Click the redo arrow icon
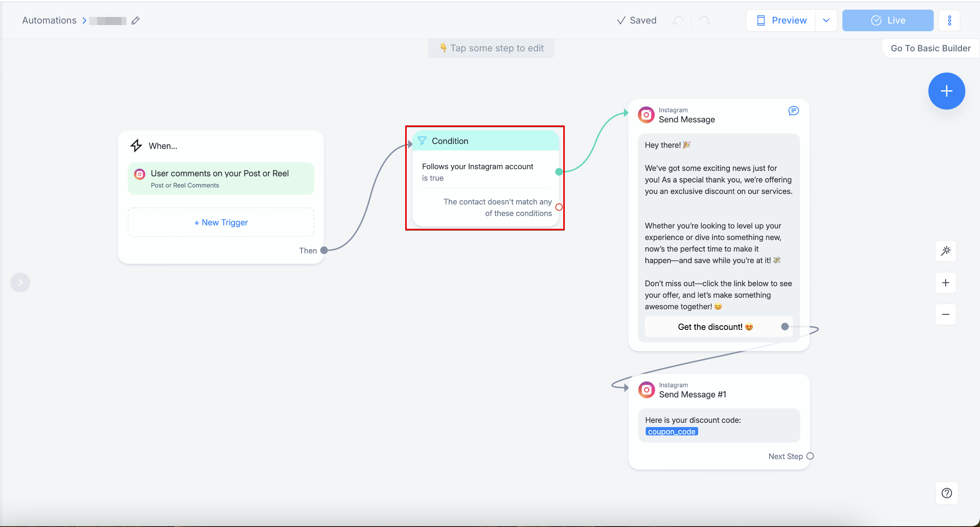This screenshot has height=527, width=980. [x=705, y=20]
